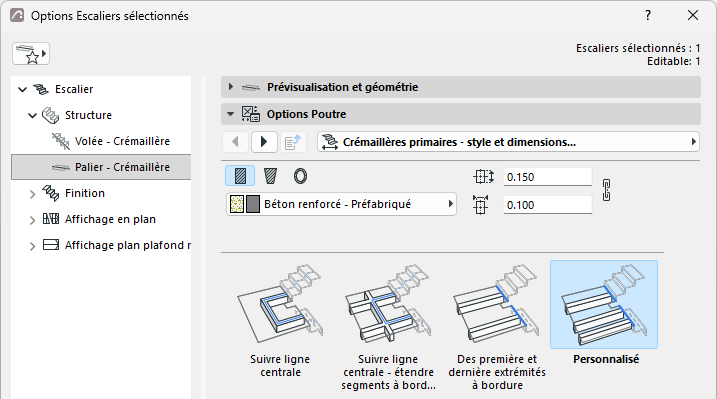Click the gray material color swatch
Screen dimensions: 717x399
[253, 204]
